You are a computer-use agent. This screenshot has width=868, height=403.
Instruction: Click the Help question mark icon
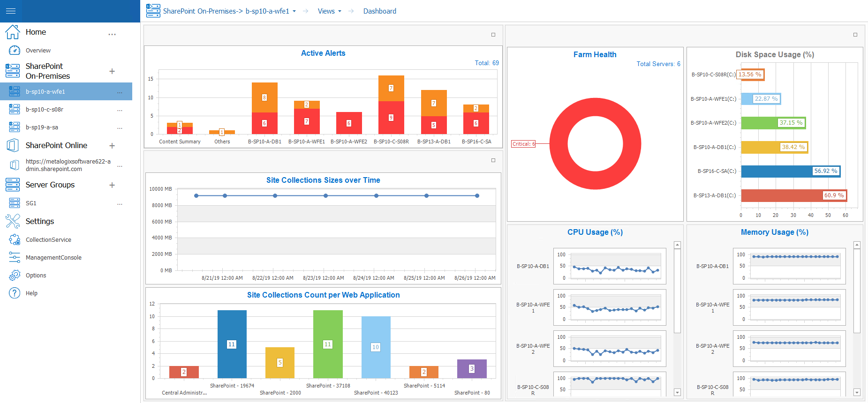(15, 293)
